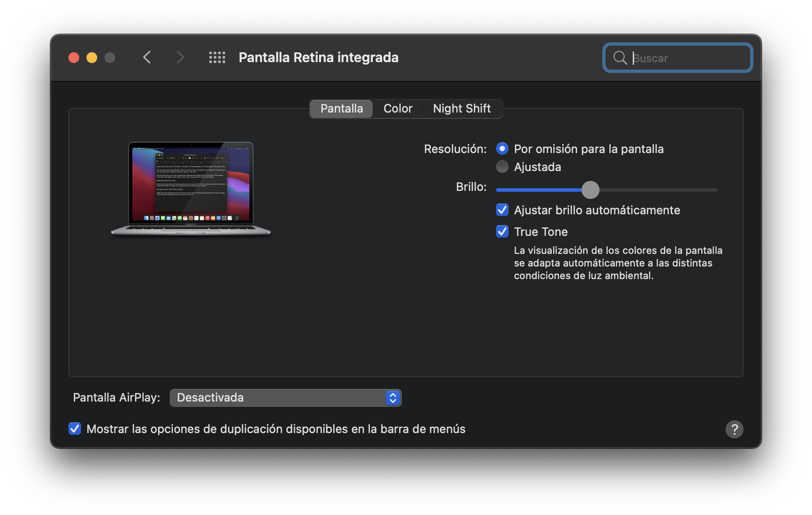Show all preferences with the grid icon
Viewport: 812px width, 515px height.
(217, 58)
